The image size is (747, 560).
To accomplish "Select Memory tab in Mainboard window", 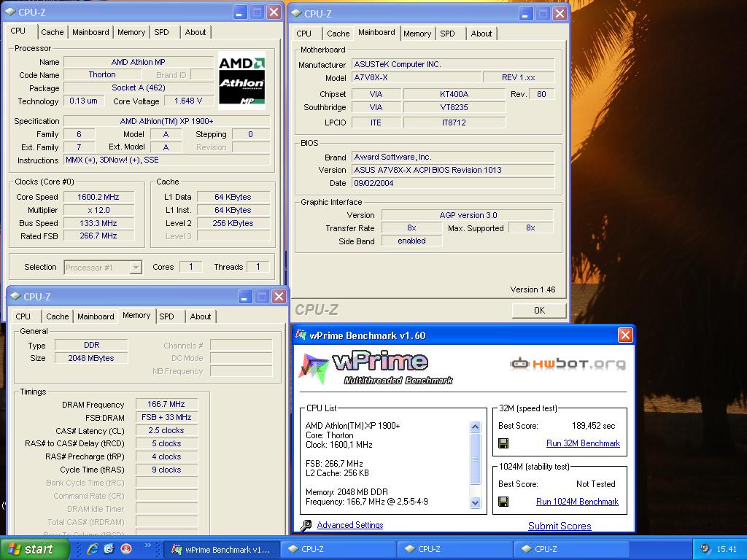I will (417, 34).
